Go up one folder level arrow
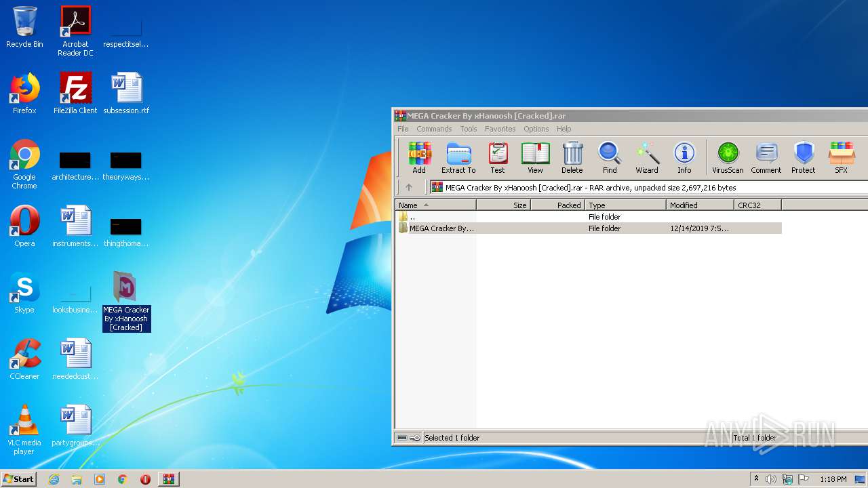Viewport: 868px width, 488px height. (408, 188)
